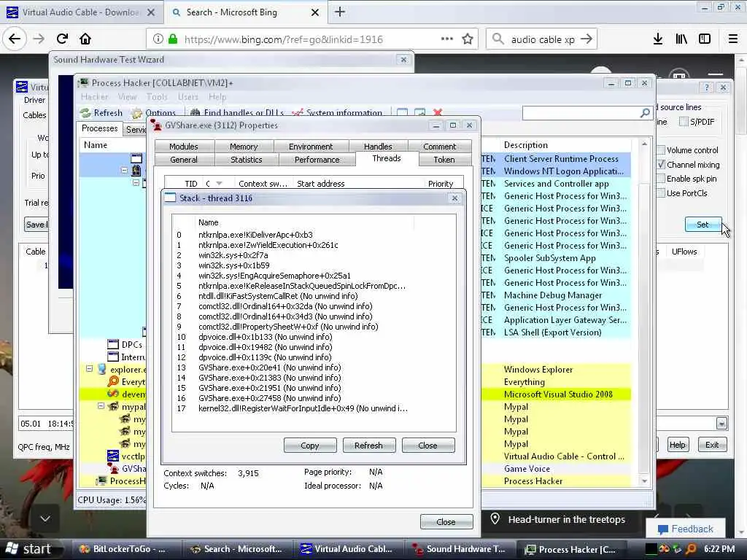Go to browser home page icon
The height and width of the screenshot is (560, 747).
(85, 39)
